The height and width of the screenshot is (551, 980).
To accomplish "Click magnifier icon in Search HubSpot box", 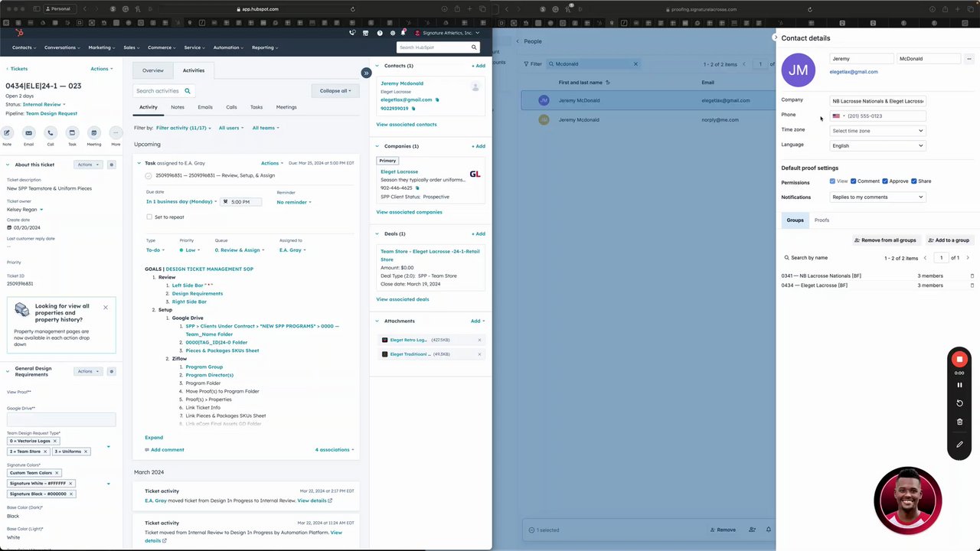I will [474, 47].
